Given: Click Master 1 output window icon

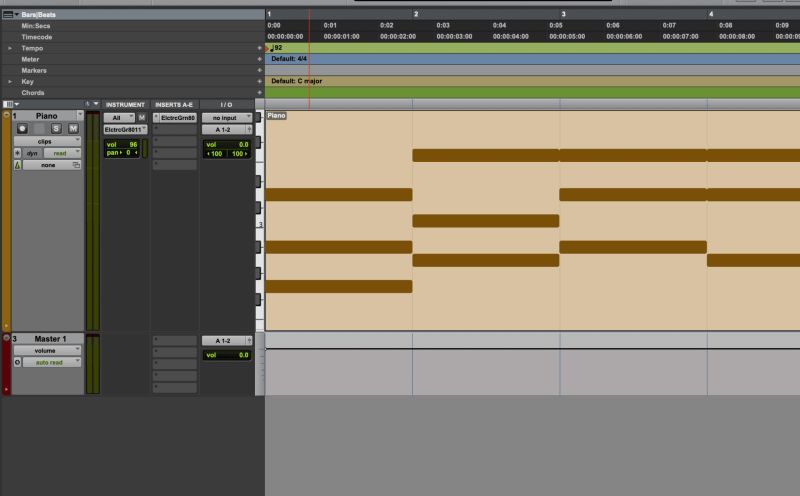Looking at the screenshot, I should pos(249,341).
